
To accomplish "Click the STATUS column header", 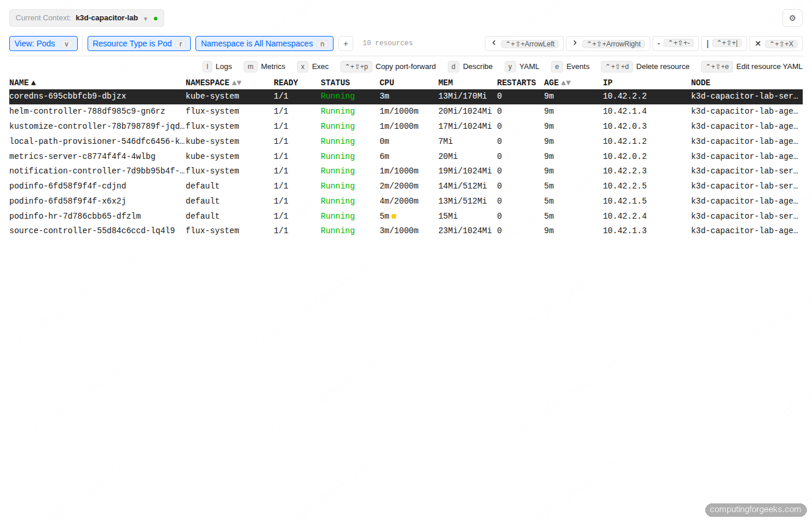I will 335,83.
